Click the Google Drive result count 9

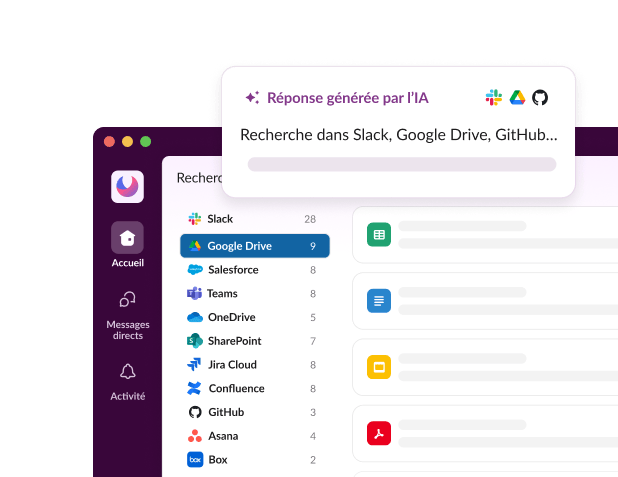(313, 246)
